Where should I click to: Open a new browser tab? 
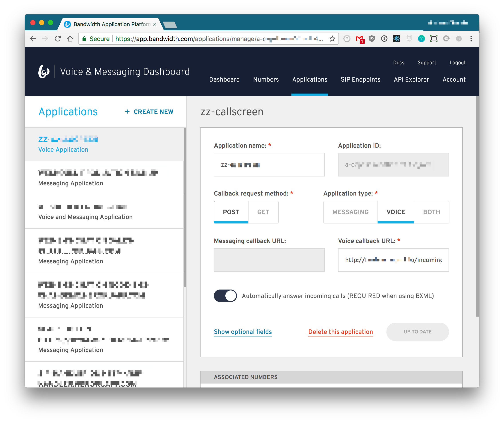(x=170, y=25)
